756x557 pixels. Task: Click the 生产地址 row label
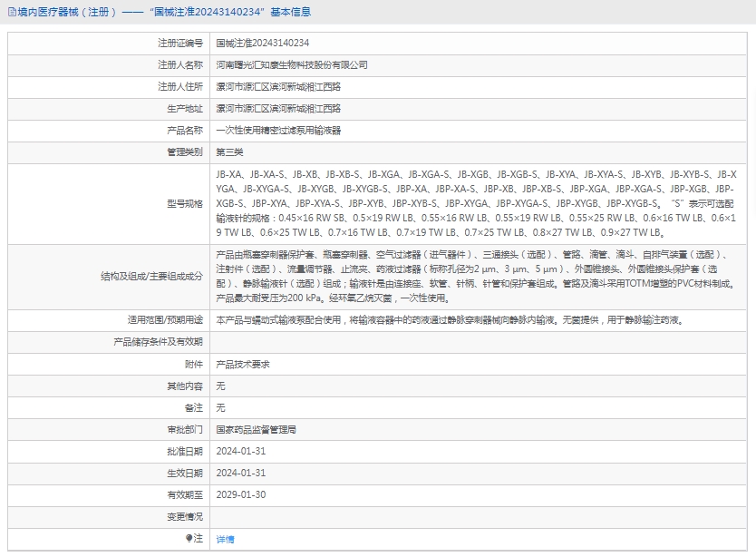click(x=185, y=109)
